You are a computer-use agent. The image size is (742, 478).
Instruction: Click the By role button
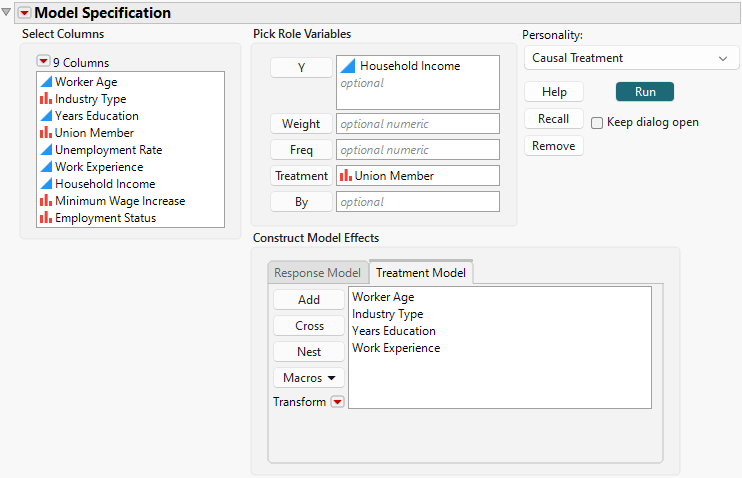(301, 202)
